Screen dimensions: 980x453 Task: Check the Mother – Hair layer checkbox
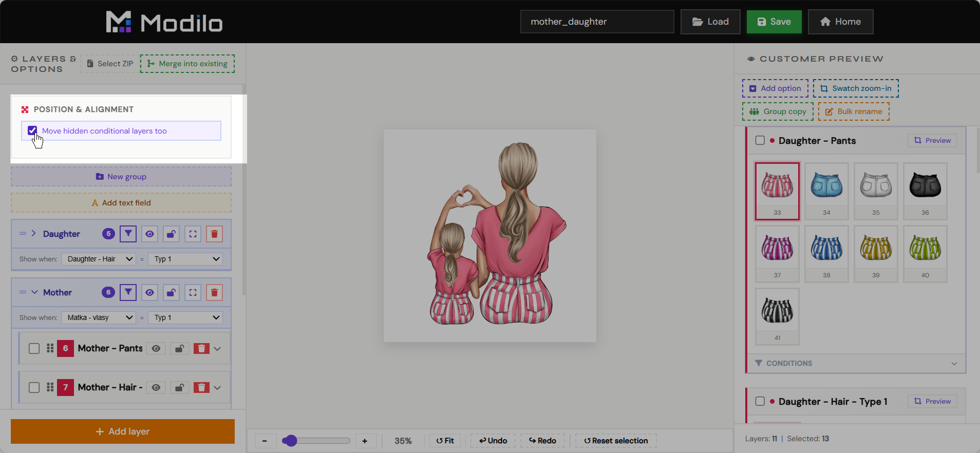(34, 388)
